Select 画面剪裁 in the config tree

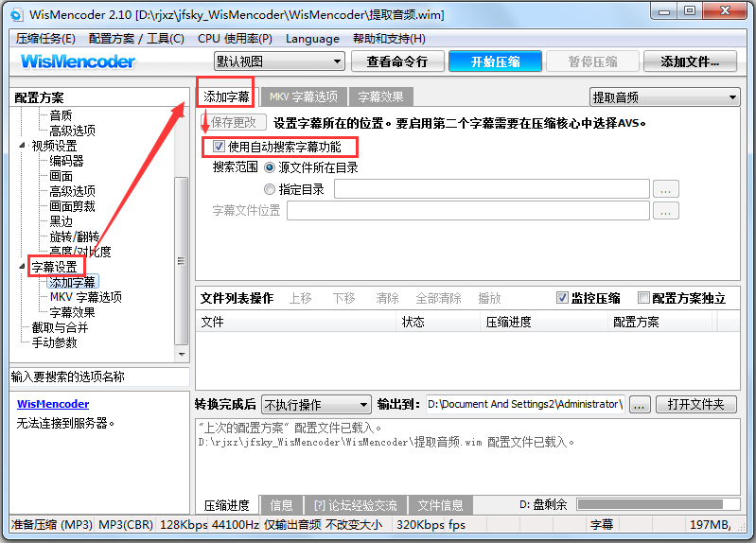coord(72,206)
